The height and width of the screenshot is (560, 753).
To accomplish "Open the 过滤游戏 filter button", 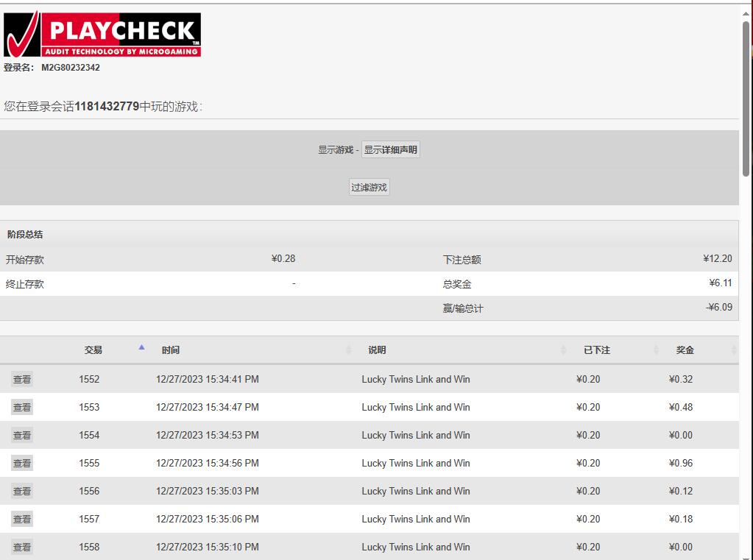I will [x=369, y=188].
